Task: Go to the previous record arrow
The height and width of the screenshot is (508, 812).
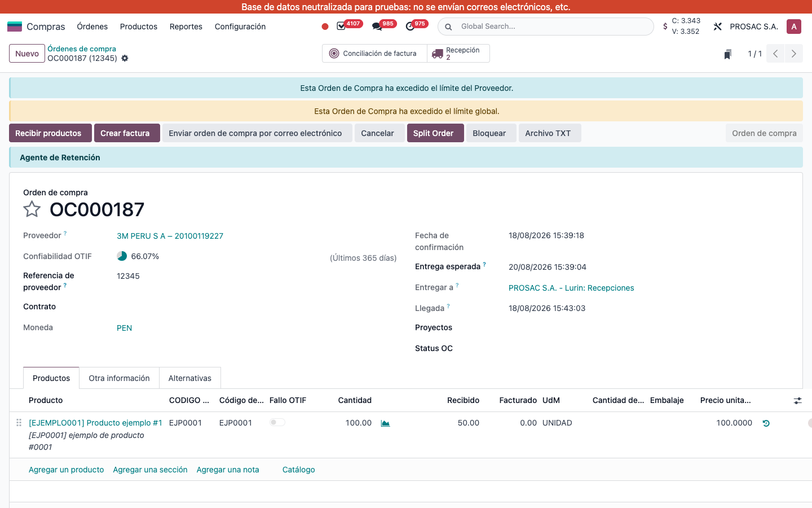Action: pyautogui.click(x=775, y=54)
